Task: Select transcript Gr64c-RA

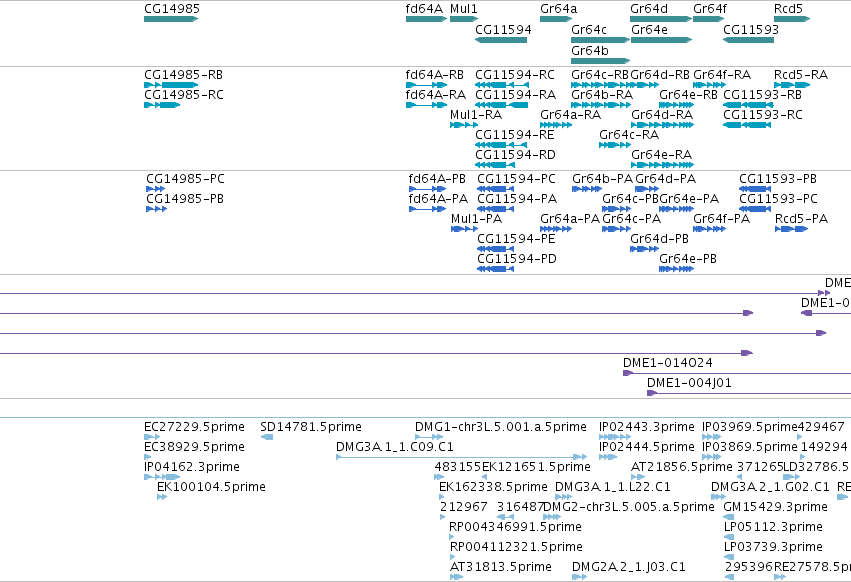Action: point(614,145)
